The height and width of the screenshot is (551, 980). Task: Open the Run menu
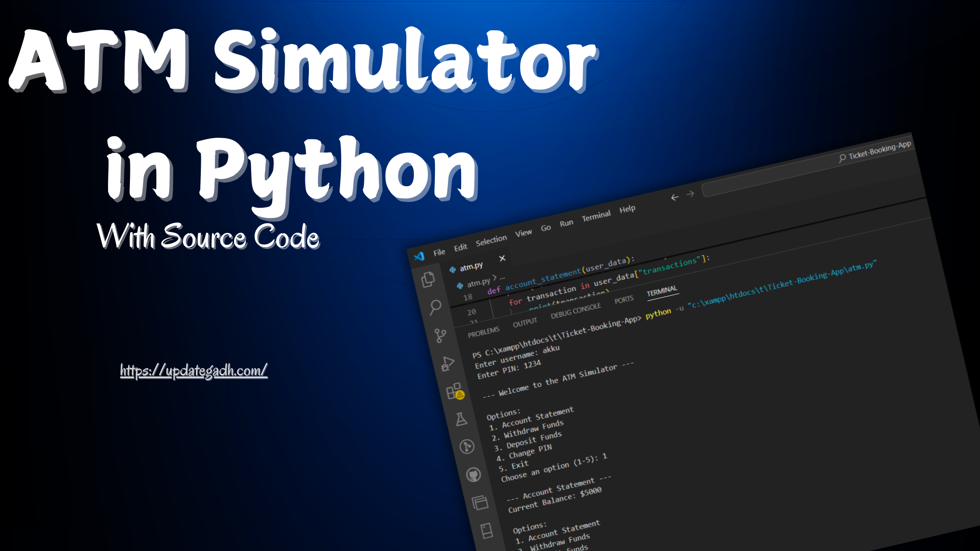pos(566,223)
